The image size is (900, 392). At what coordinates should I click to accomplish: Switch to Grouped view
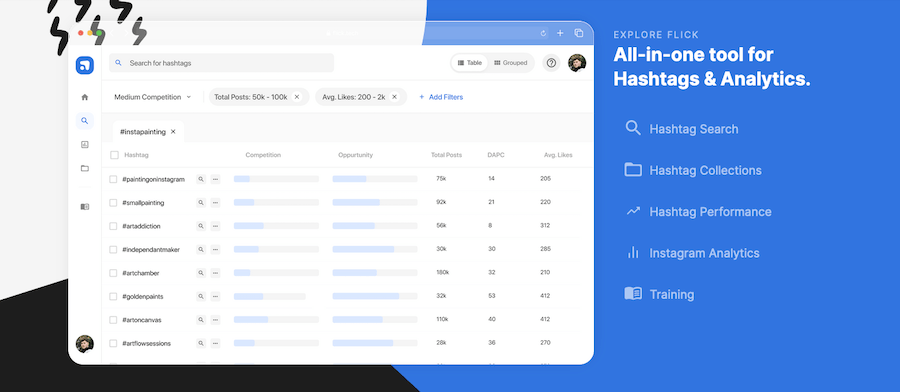(510, 63)
